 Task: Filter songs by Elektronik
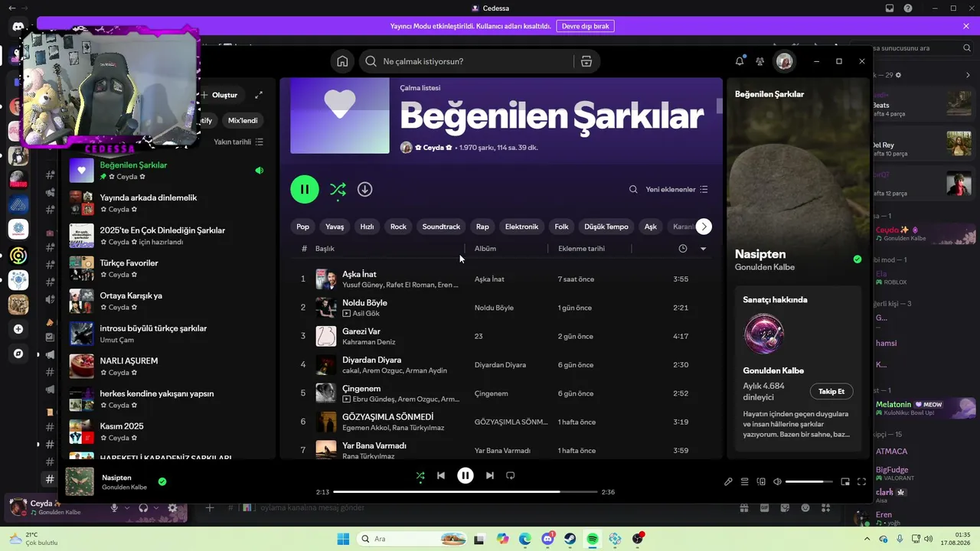pos(521,227)
